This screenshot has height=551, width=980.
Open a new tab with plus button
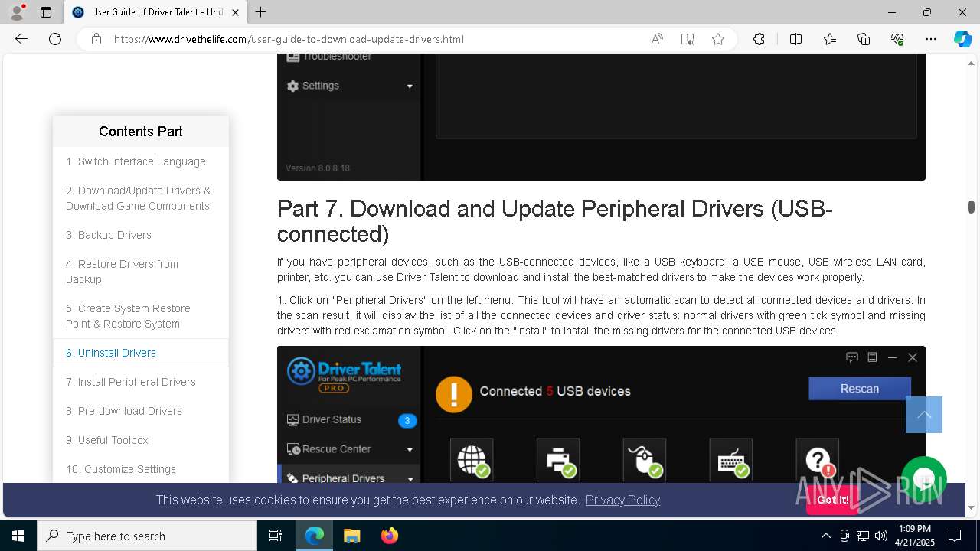[261, 12]
